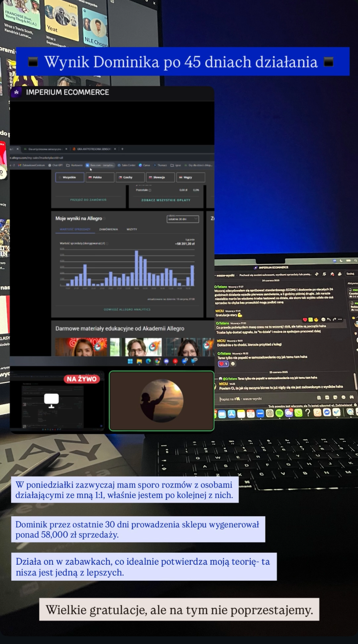Screen dimensions: 358x644
Task: Launch Zoom from the dock
Action: tap(260, 414)
